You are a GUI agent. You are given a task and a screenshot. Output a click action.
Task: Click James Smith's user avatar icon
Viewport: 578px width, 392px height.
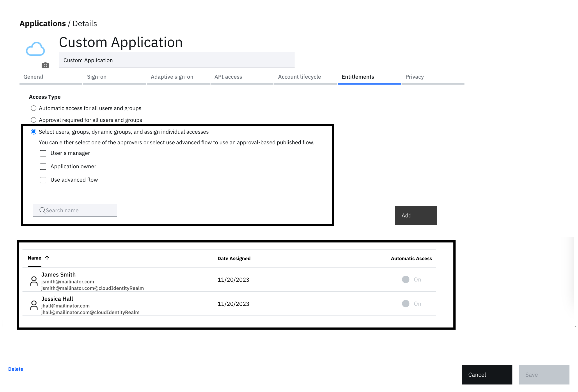[x=34, y=281]
